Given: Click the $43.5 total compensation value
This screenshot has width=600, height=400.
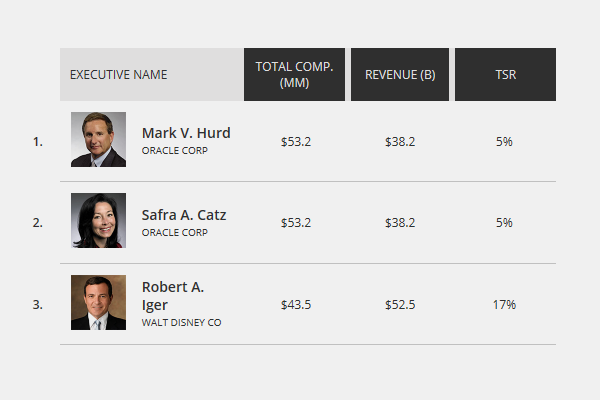Looking at the screenshot, I should (x=296, y=305).
